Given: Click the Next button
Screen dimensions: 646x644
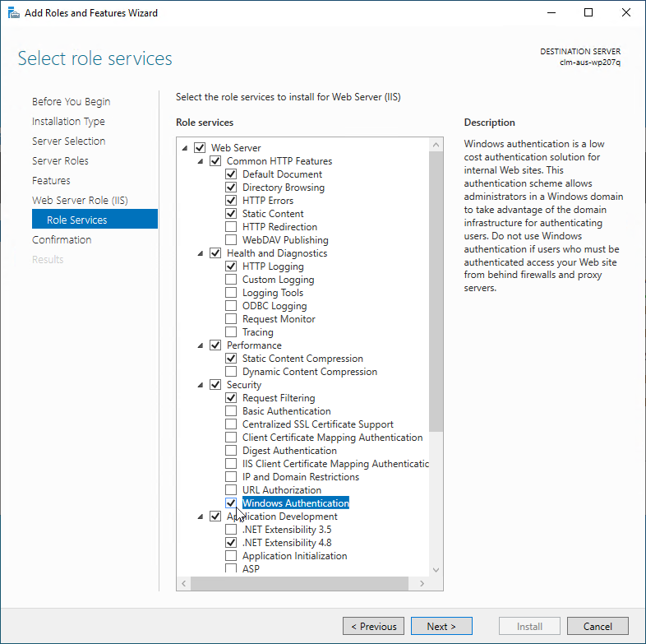Looking at the screenshot, I should 441,626.
